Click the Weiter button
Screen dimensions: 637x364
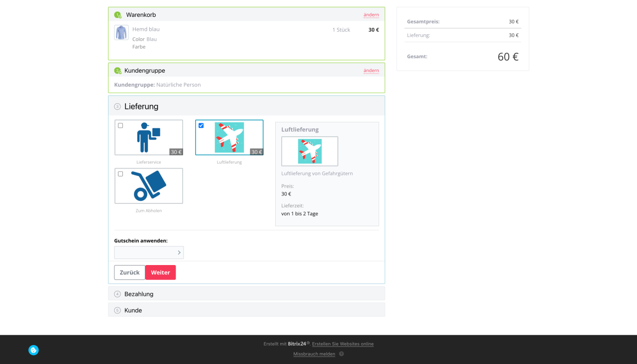tap(160, 273)
